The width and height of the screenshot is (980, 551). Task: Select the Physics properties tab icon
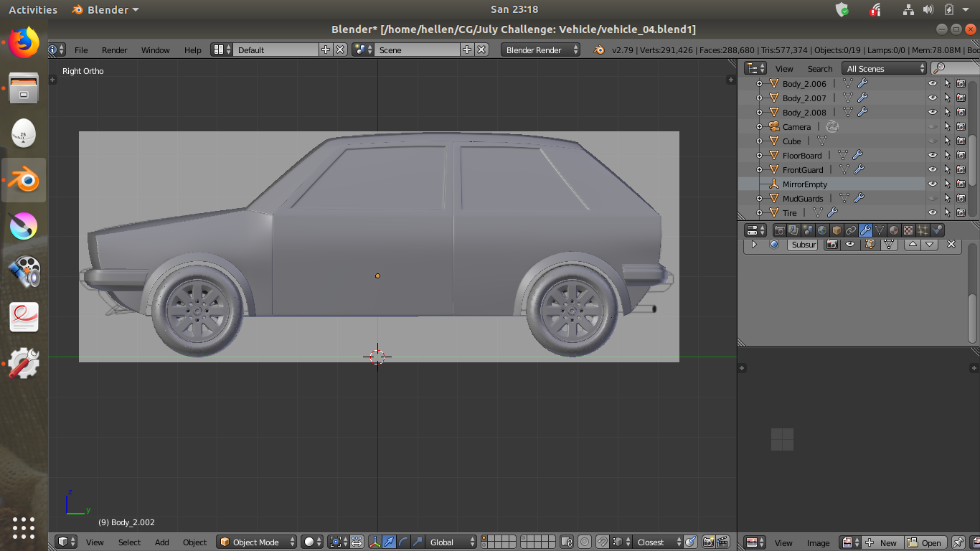[937, 230]
